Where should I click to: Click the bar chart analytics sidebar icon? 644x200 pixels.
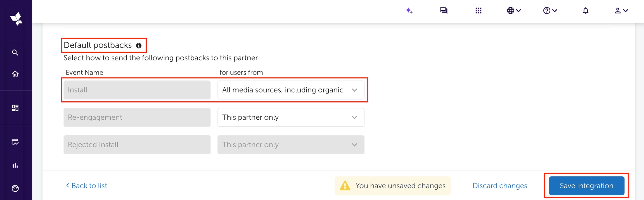pyautogui.click(x=15, y=165)
